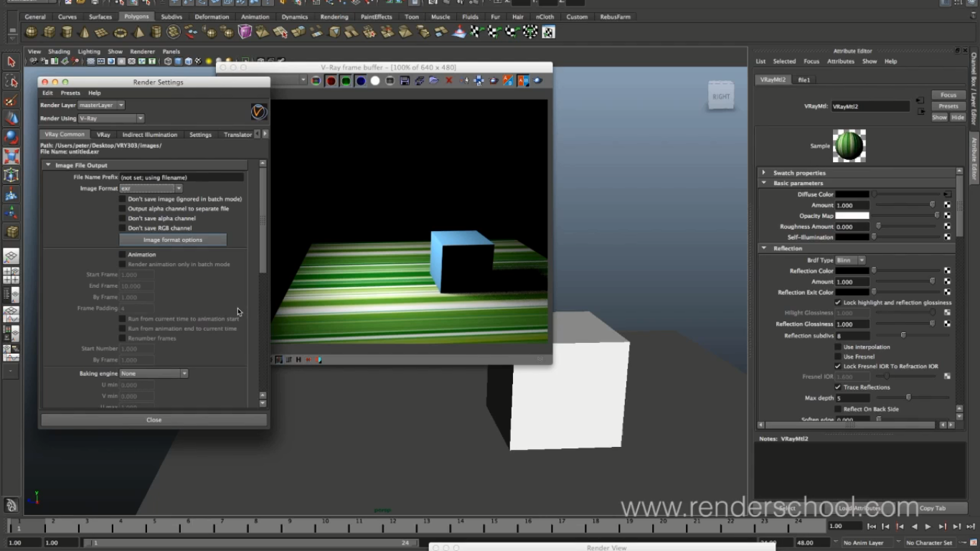Click the RIGHT view cube in viewport

(721, 96)
